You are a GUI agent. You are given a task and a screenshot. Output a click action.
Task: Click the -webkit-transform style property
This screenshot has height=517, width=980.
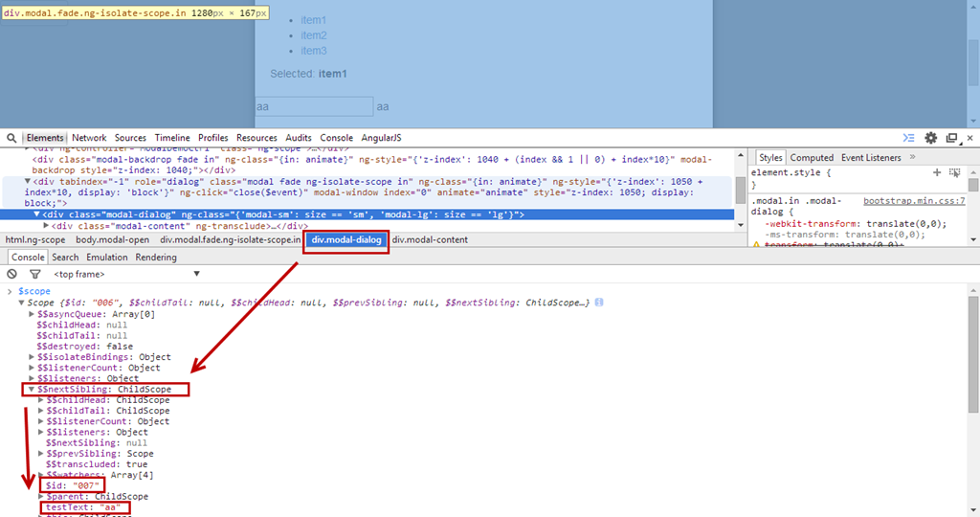857,224
